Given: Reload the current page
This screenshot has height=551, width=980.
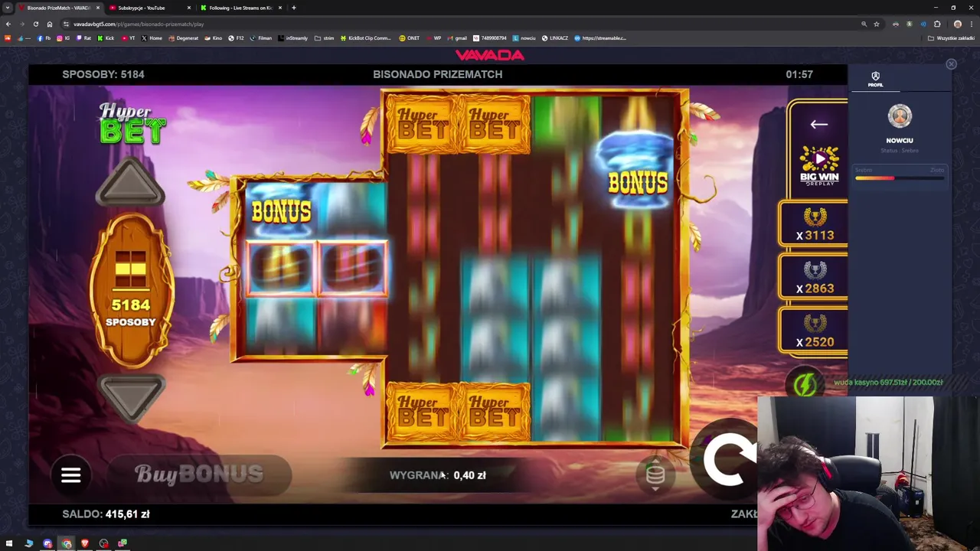Looking at the screenshot, I should [x=35, y=24].
